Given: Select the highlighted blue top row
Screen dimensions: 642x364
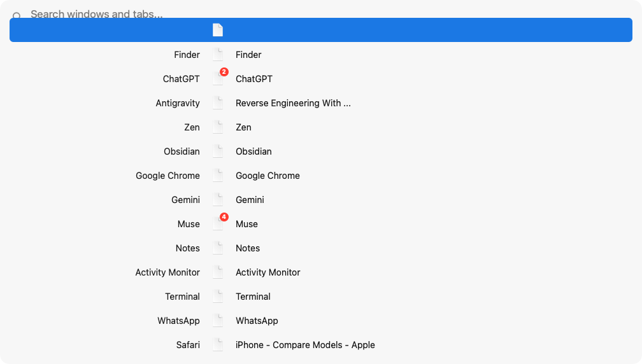Looking at the screenshot, I should [x=320, y=30].
